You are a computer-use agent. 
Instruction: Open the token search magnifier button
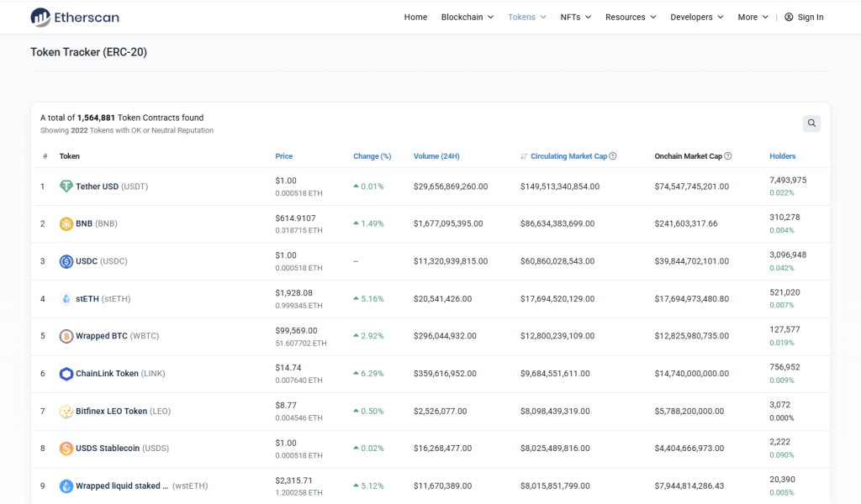coord(811,123)
